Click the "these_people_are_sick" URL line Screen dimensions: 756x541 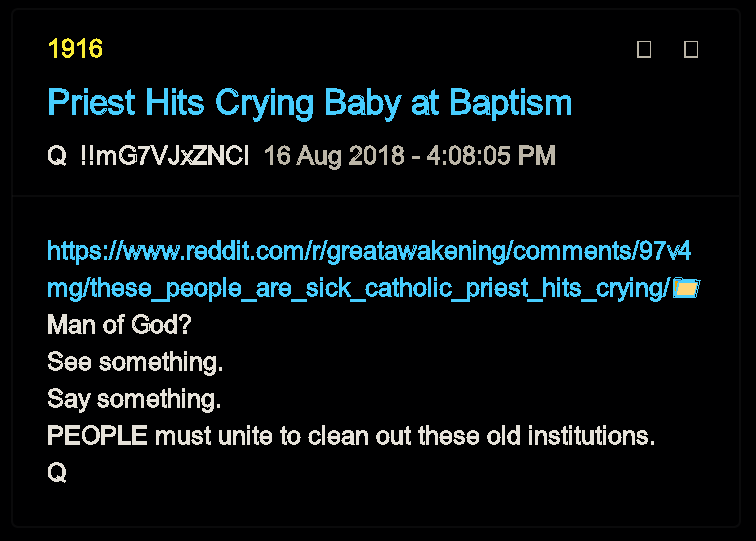click(358, 288)
